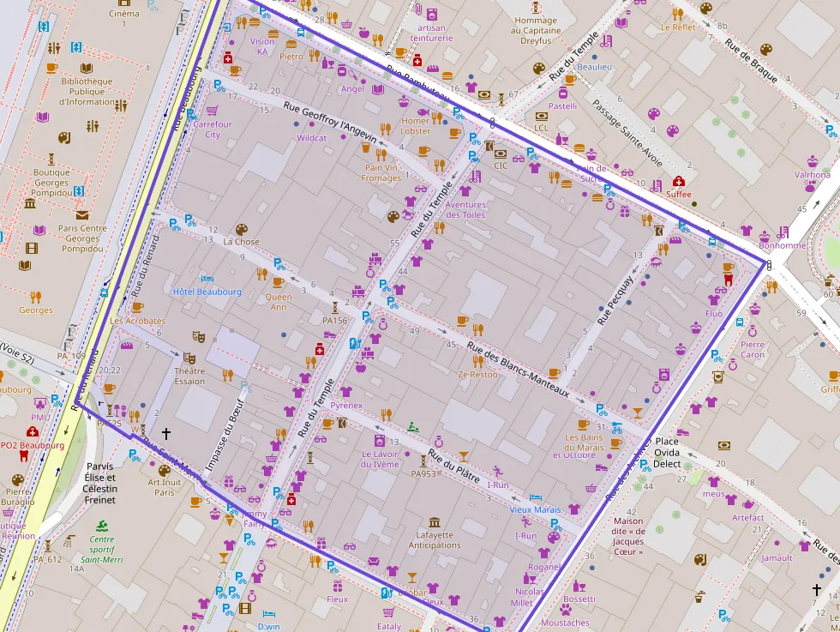Click the Suffee pharmacy red cross icon
The width and height of the screenshot is (840, 632).
[679, 182]
